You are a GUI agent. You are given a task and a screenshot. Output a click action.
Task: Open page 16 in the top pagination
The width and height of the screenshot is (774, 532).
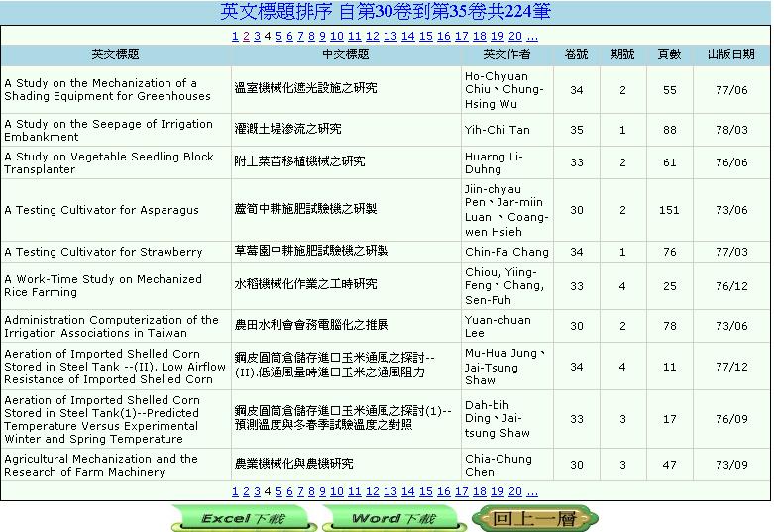coord(444,36)
